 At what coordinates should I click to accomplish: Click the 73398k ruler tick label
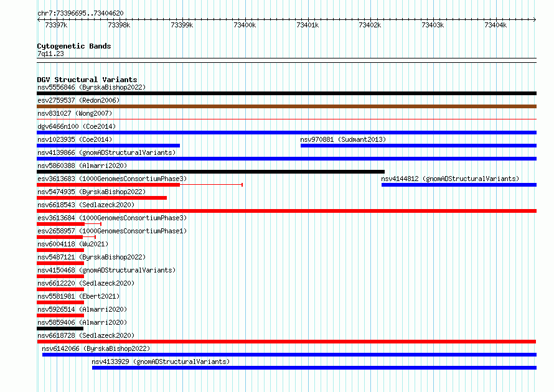click(119, 26)
